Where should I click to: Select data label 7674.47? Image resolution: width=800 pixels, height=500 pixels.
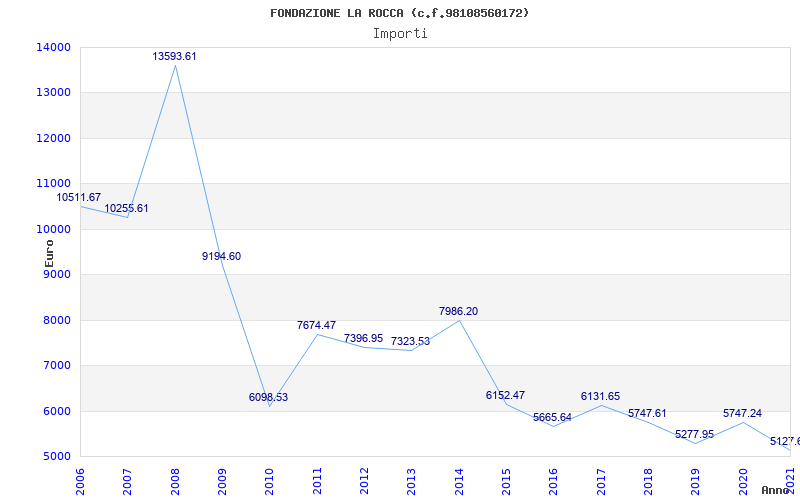click(x=316, y=326)
